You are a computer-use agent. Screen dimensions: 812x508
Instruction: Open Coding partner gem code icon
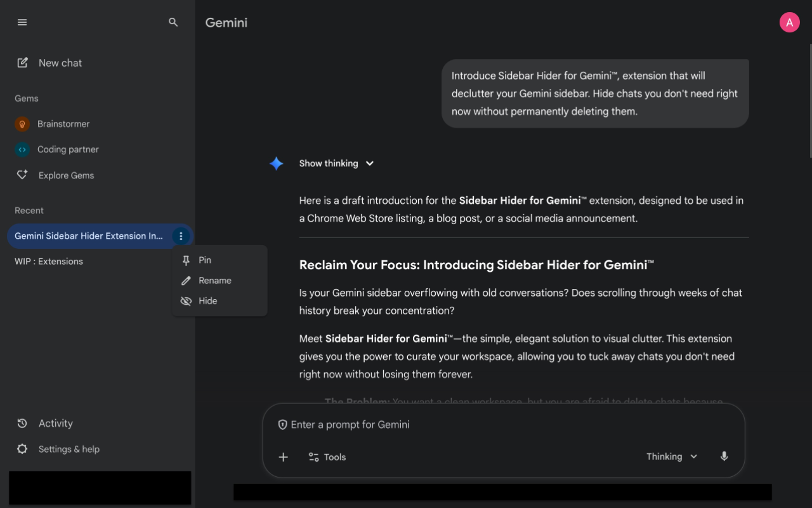coord(22,149)
